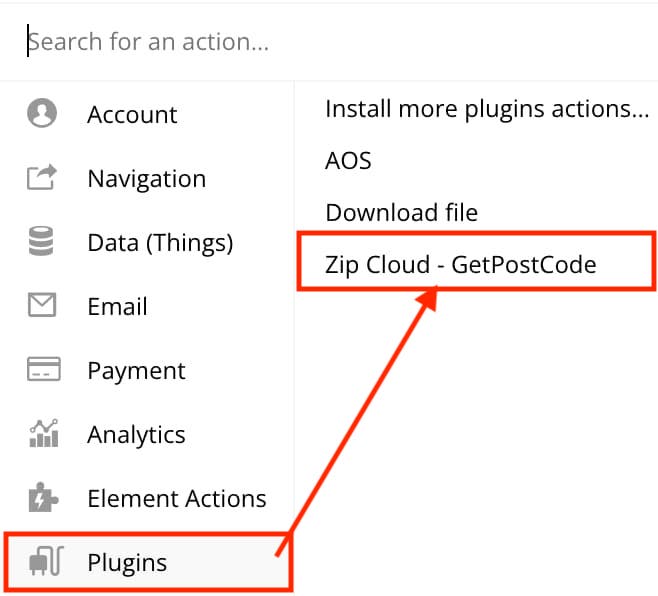Viewport: 658px width, 596px height.
Task: Click the Analytics chart icon
Action: [x=44, y=433]
